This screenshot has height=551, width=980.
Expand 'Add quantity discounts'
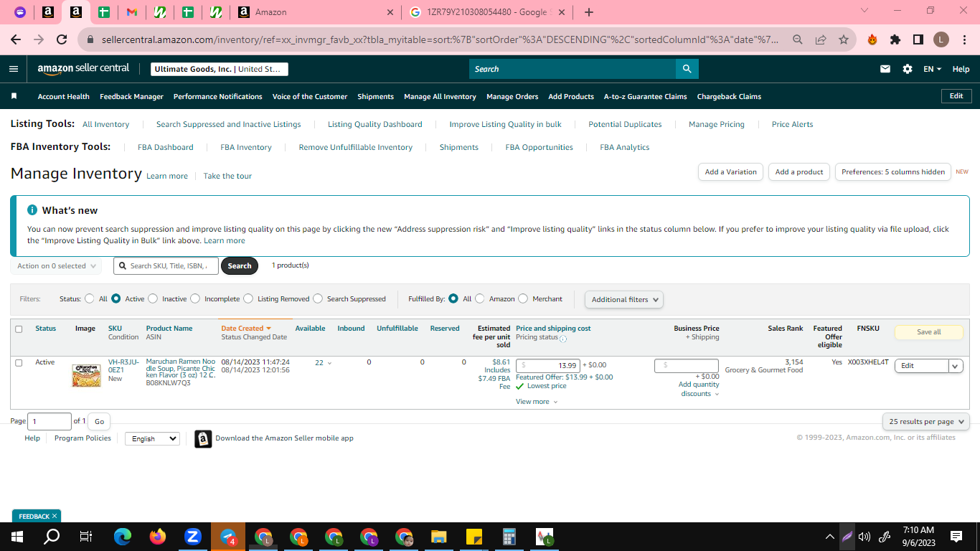[x=699, y=389]
